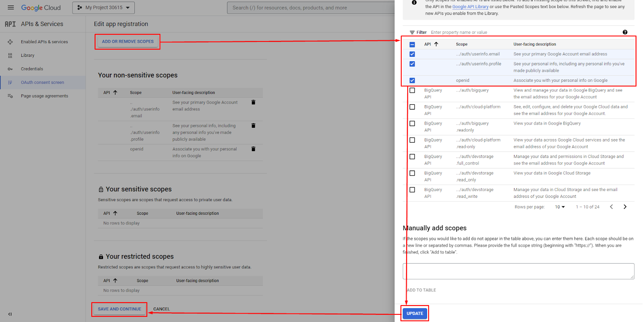The width and height of the screenshot is (644, 322).
Task: Open the filter help question icon
Action: pyautogui.click(x=625, y=32)
